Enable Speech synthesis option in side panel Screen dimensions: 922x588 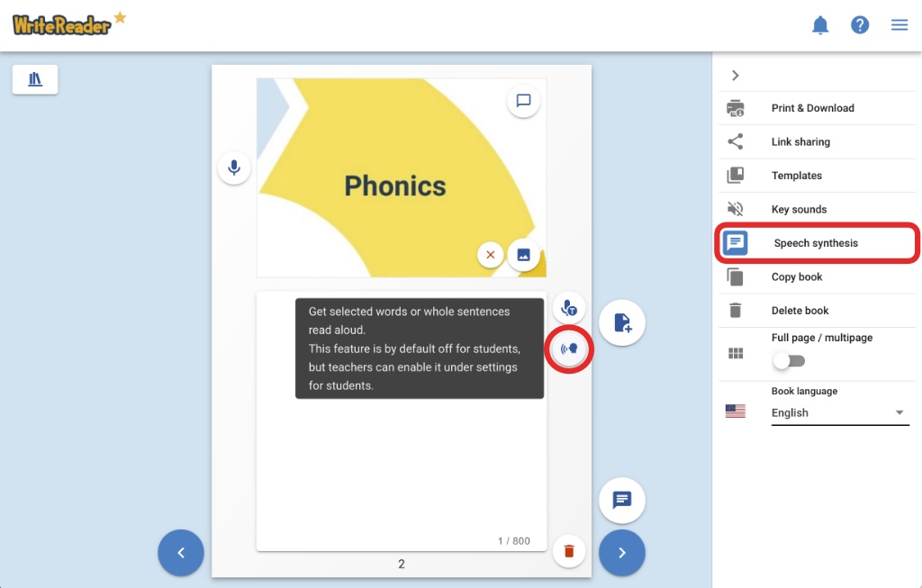(x=815, y=243)
